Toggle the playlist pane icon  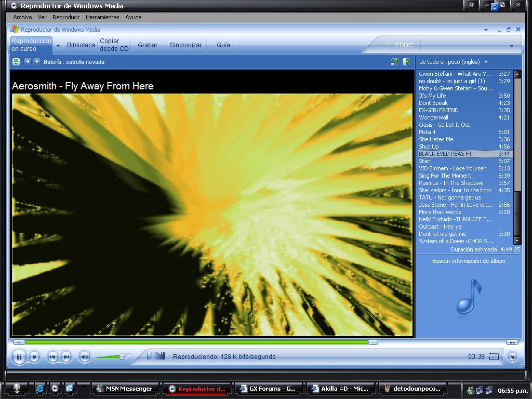(x=406, y=62)
